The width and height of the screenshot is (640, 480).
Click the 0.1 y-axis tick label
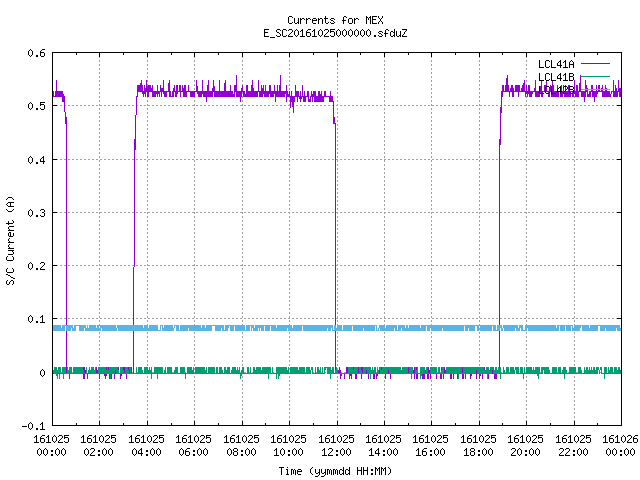pos(36,319)
